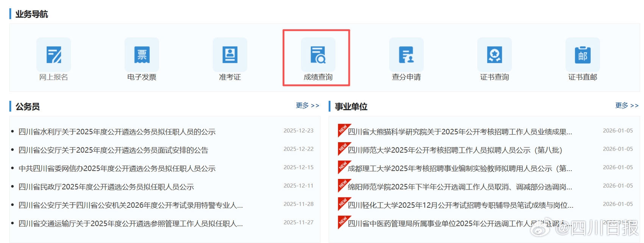Viewport: 644px width, 243px height.
Task: Expand more 公务员 notices via 更多
Action: [307, 105]
